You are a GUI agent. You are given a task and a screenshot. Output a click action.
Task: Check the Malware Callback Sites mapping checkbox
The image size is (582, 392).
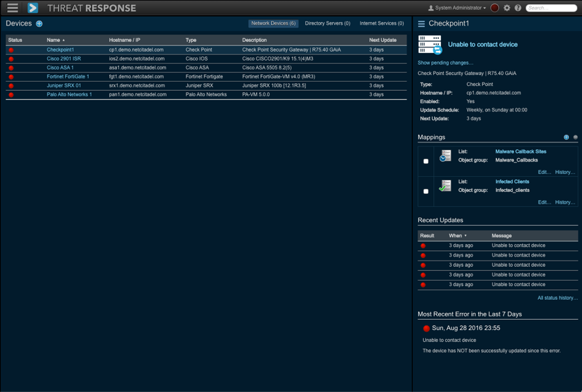(x=426, y=162)
